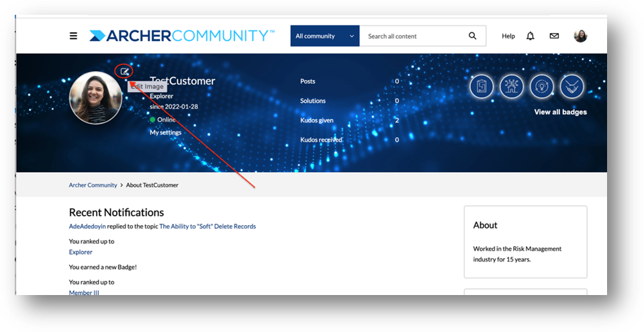Select the handshake badge icon
This screenshot has height=332, width=644.
tap(571, 87)
